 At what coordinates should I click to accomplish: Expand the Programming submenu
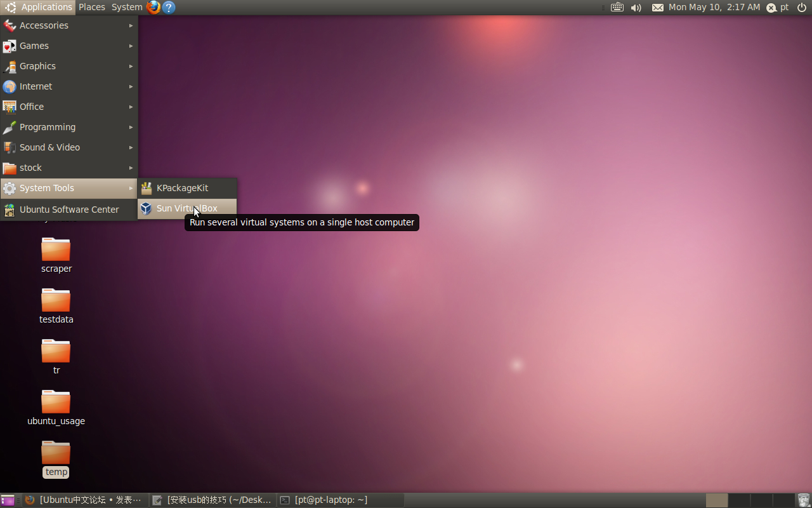pyautogui.click(x=69, y=127)
